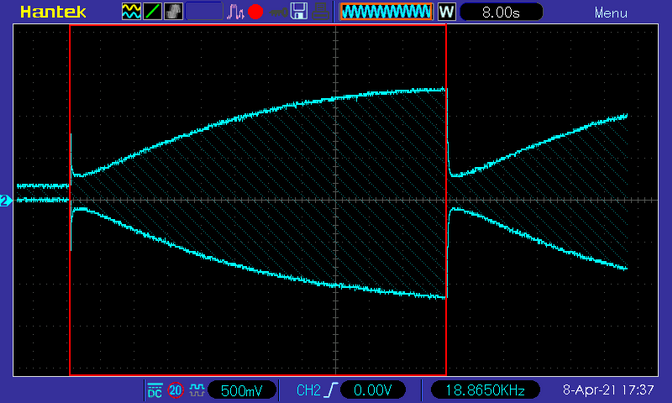Open the Menu button
This screenshot has width=672, height=403.
pyautogui.click(x=611, y=13)
